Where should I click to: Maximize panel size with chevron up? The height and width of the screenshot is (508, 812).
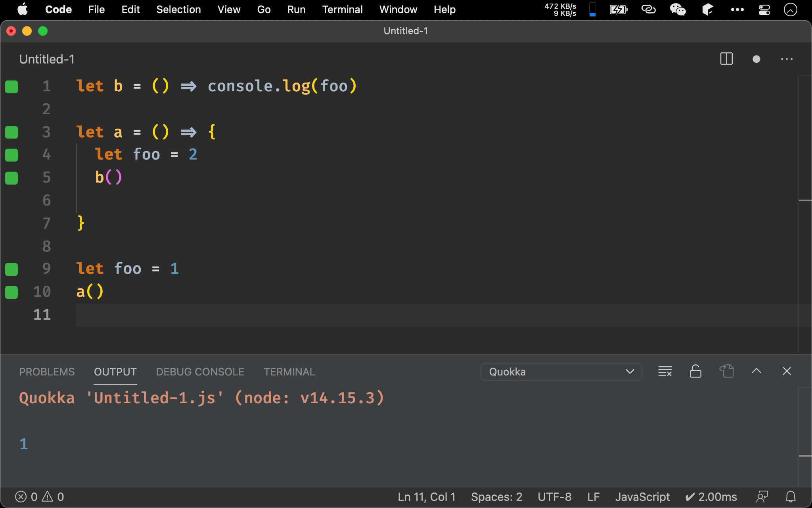756,371
